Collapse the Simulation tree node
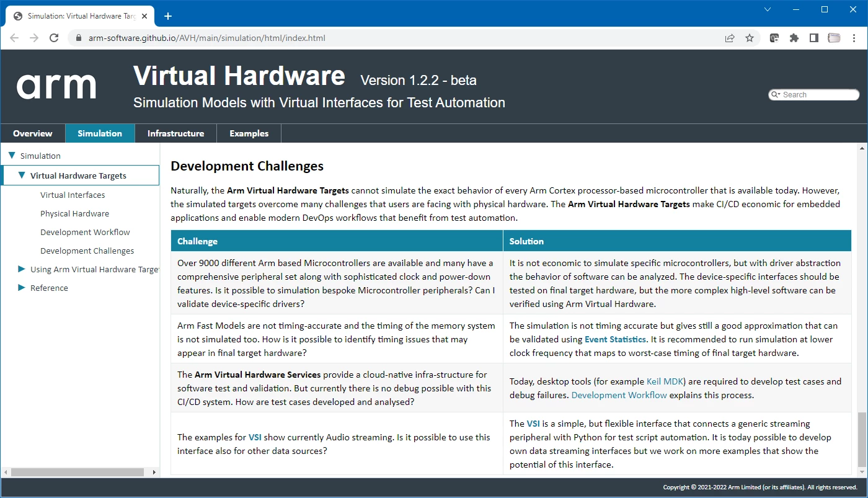 [x=11, y=156]
